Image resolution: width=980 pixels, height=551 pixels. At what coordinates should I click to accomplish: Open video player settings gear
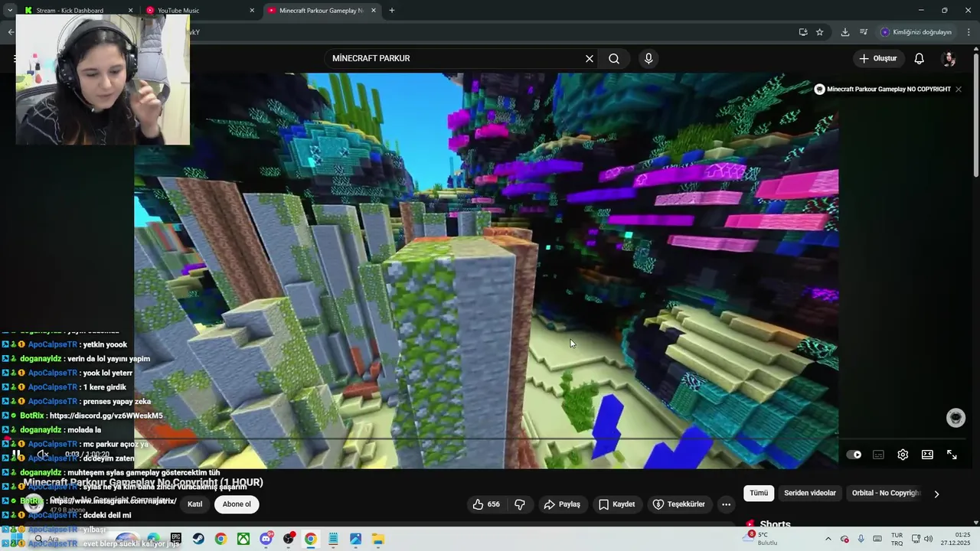903,455
